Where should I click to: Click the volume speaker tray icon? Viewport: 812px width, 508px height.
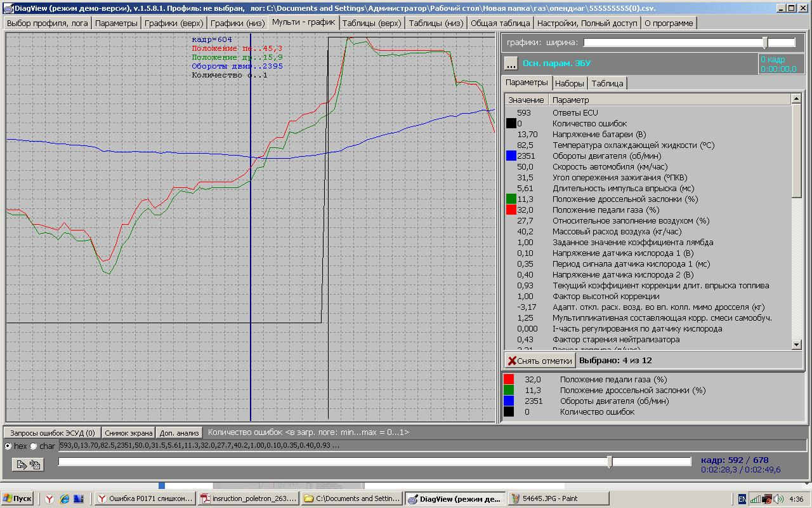point(778,499)
